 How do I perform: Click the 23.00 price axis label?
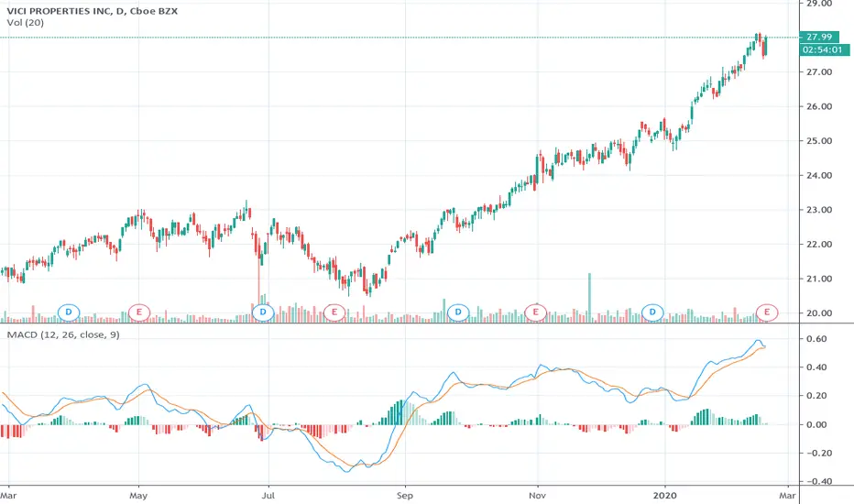coord(819,210)
